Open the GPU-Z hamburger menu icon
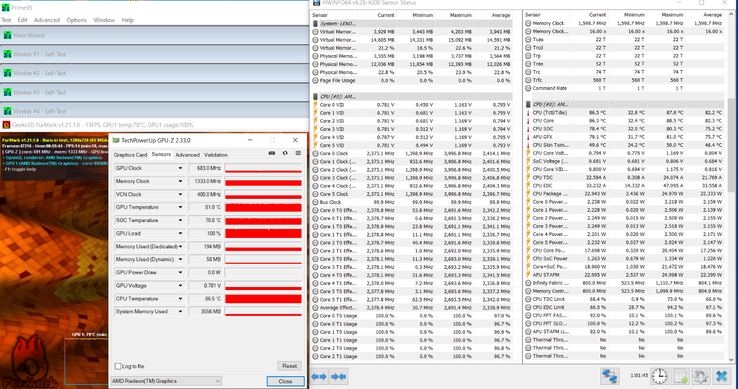This screenshot has height=389, width=738. 298,153
